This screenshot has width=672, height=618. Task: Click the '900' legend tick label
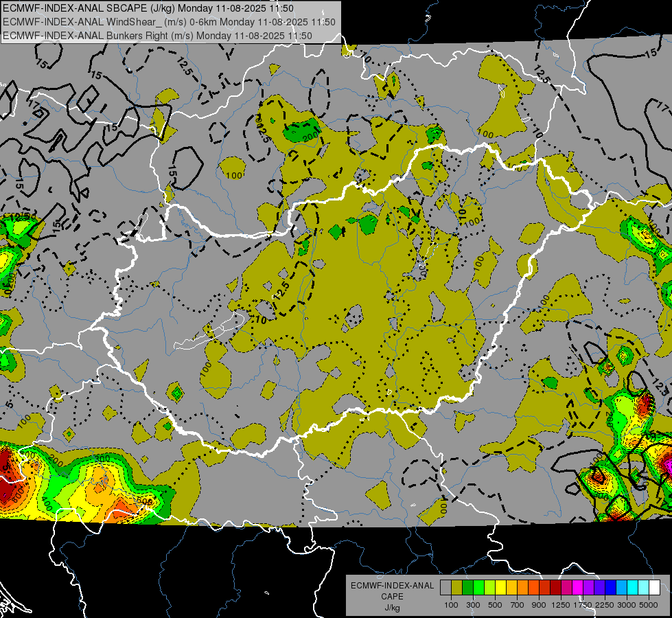coord(539,605)
